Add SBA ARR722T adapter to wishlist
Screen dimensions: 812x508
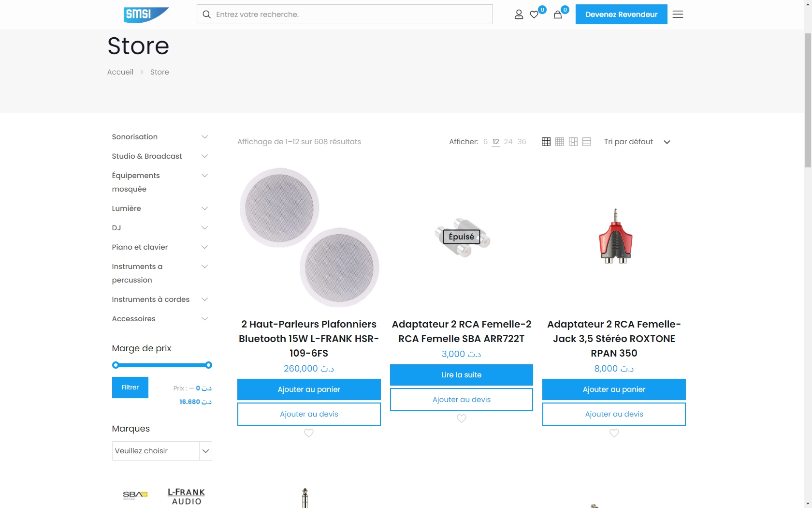(x=462, y=418)
